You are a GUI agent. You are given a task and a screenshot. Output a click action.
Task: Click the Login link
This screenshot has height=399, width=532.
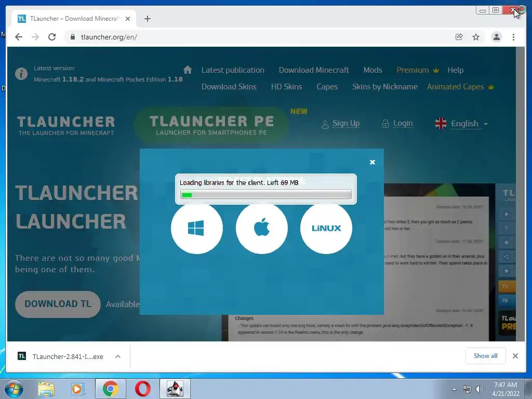[x=397, y=124]
